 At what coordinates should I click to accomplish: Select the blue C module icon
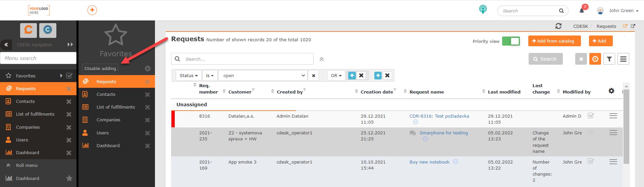[48, 30]
